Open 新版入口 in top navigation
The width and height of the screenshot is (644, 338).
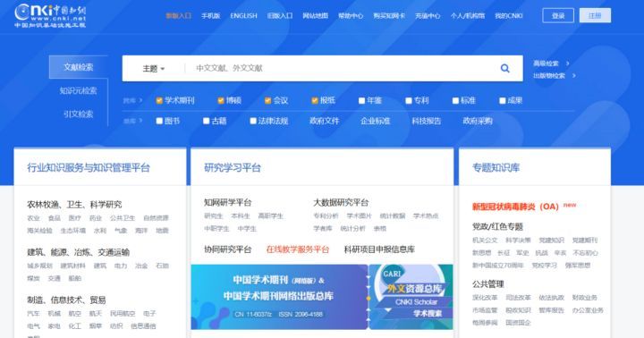point(178,15)
